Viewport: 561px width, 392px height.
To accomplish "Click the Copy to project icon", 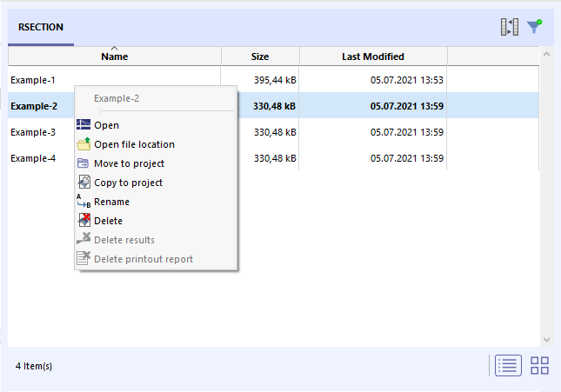I will [83, 183].
